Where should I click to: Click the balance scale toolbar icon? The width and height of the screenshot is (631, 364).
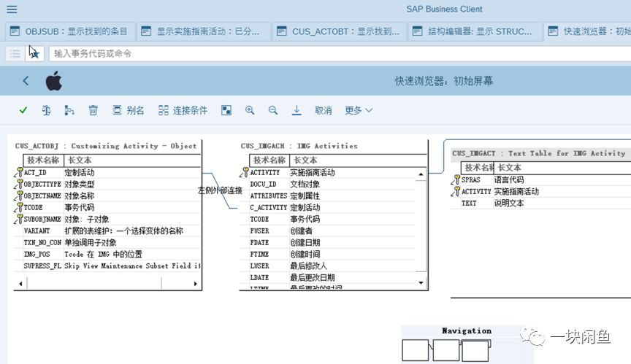point(46,110)
